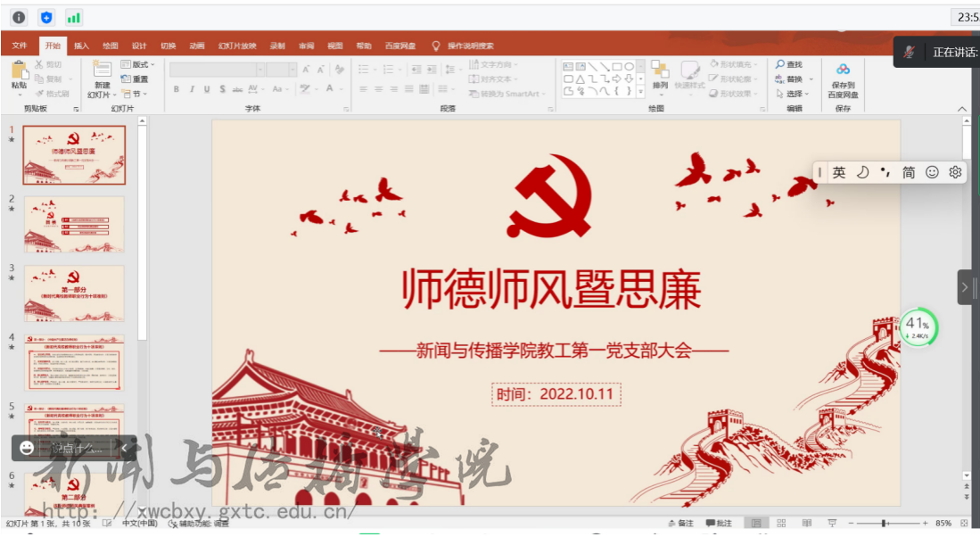Collapse the ribbon with the chevron

[x=962, y=110]
